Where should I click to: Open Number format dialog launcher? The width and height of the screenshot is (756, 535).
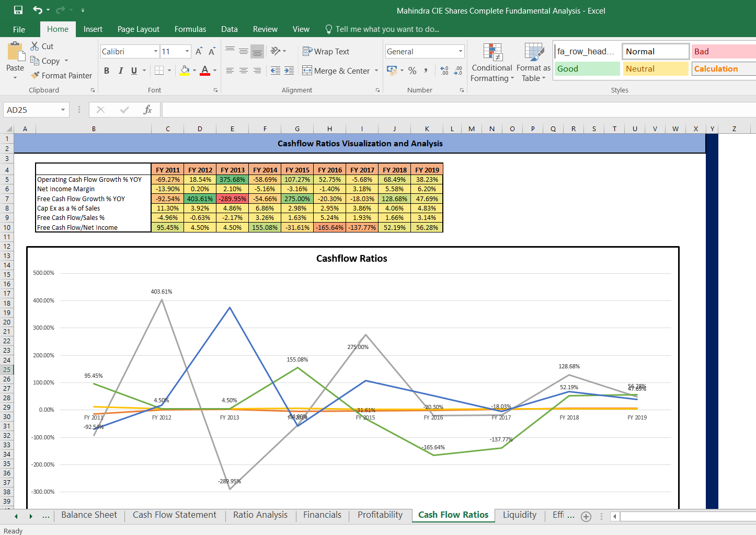(x=462, y=90)
